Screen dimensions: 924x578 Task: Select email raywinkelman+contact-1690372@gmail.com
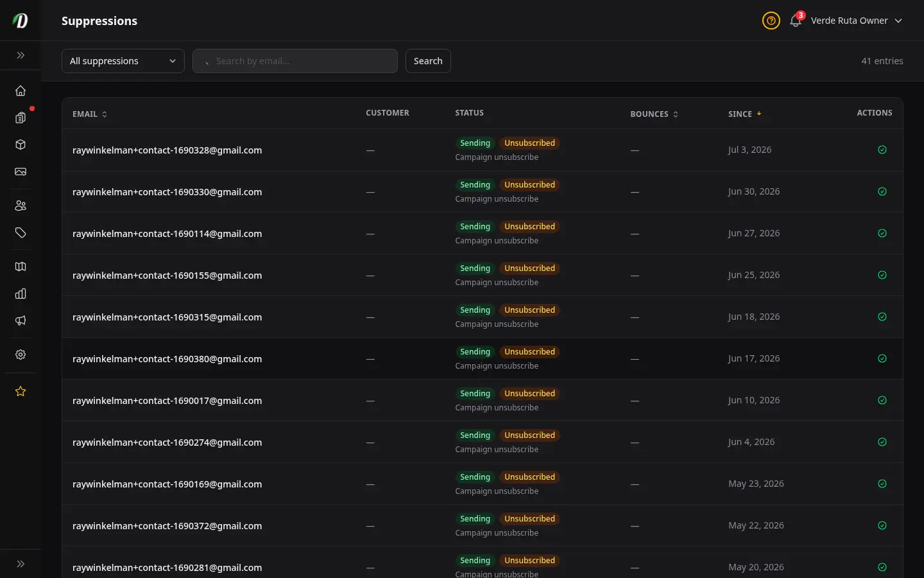click(167, 526)
